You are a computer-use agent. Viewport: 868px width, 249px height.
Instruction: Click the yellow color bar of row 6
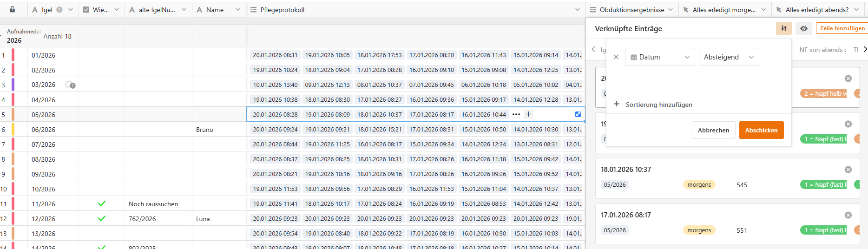click(13, 130)
